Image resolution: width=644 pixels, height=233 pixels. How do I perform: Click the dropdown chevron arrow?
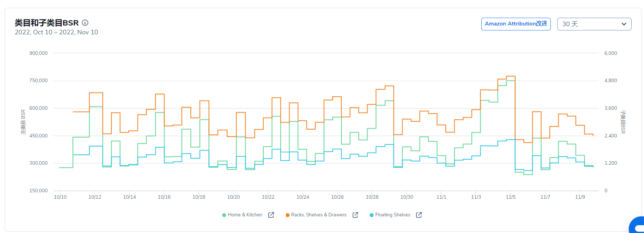(624, 24)
